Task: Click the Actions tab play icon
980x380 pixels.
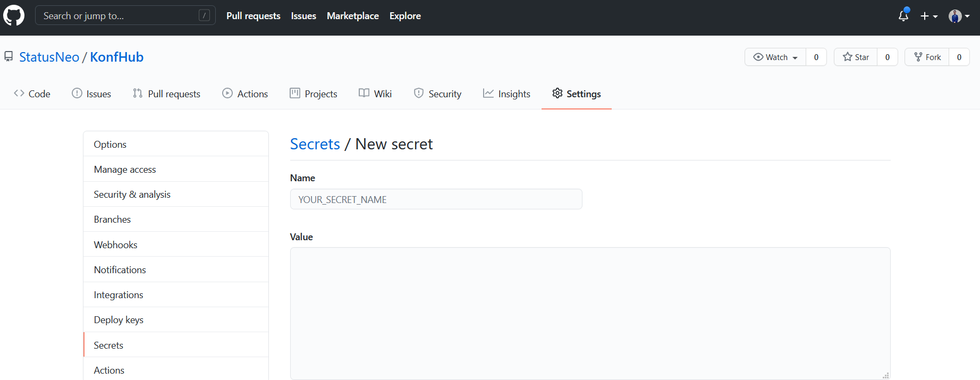Action: click(x=227, y=93)
